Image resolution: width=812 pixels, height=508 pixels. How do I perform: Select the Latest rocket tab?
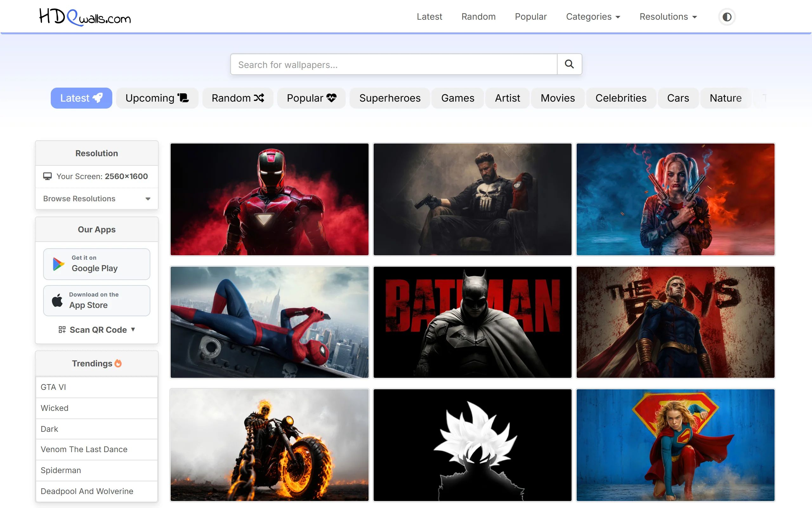(x=81, y=98)
